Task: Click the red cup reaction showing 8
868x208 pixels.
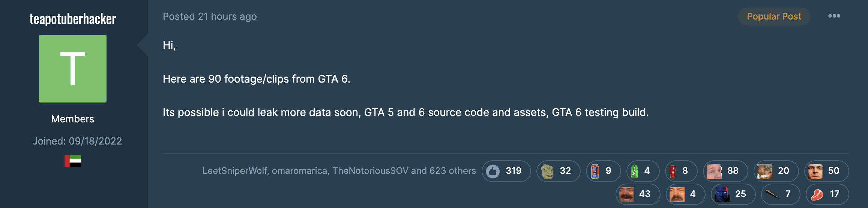Action: (x=681, y=171)
